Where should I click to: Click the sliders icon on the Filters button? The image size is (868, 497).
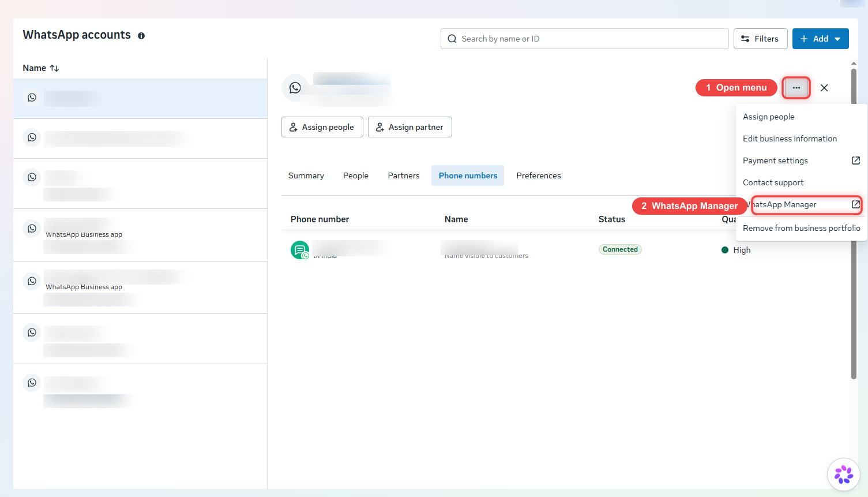[745, 39]
